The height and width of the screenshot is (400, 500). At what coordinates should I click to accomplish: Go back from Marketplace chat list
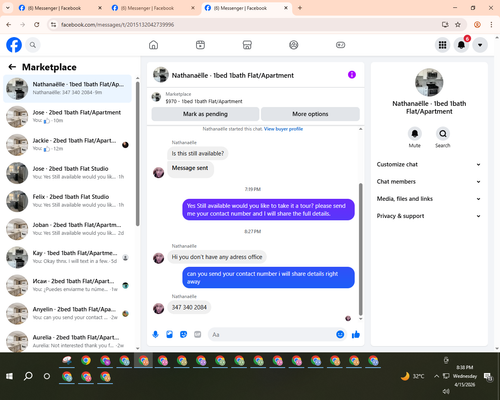(x=12, y=67)
